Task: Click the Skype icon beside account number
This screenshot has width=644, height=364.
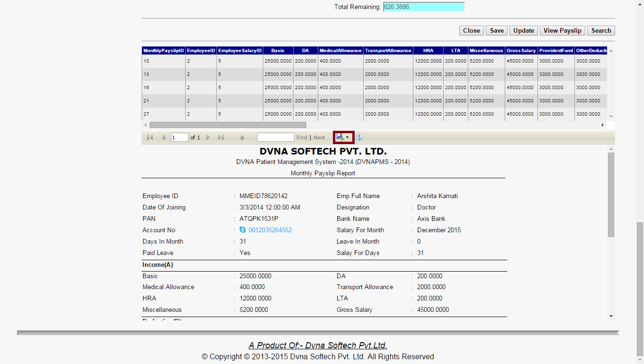Action: (x=242, y=230)
